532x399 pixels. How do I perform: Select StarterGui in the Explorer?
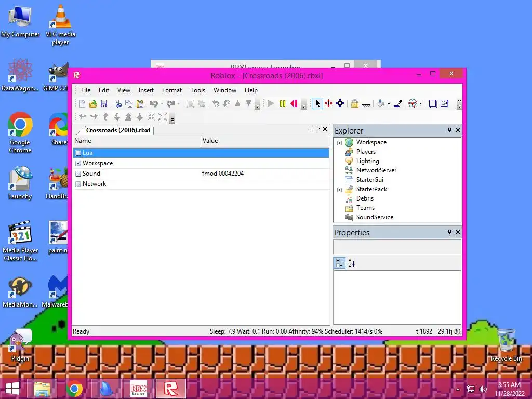369,180
